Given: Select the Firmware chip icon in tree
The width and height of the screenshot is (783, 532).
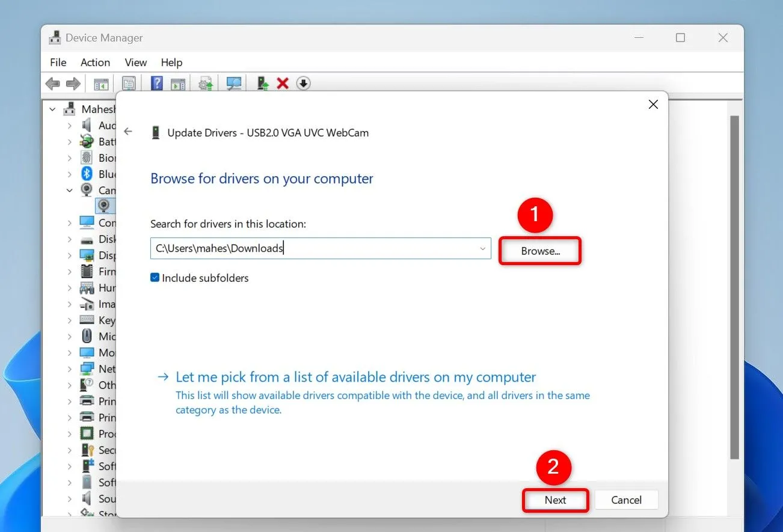Looking at the screenshot, I should tap(87, 271).
